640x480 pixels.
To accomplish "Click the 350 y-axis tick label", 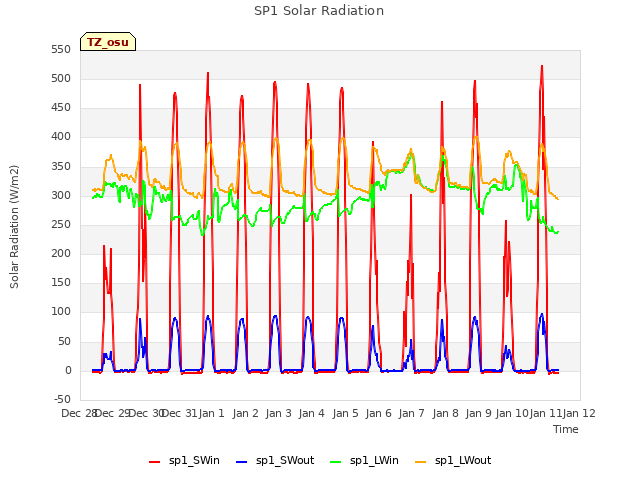I will click(61, 167).
